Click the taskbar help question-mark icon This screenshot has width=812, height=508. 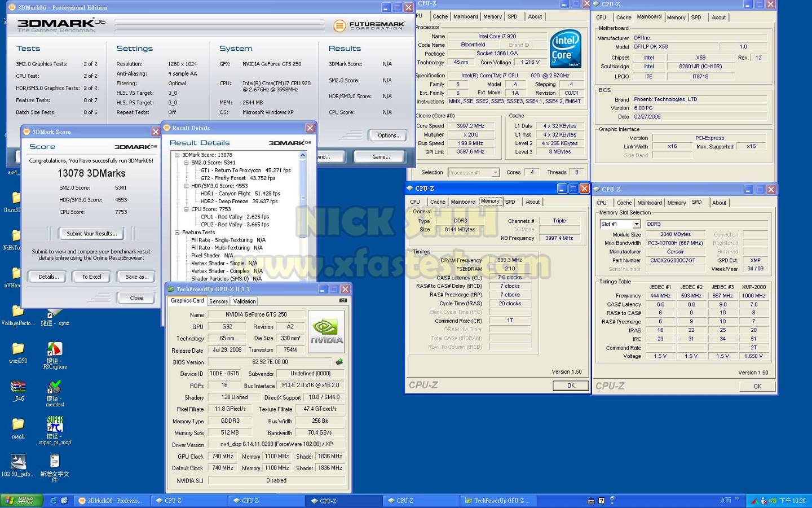[602, 501]
